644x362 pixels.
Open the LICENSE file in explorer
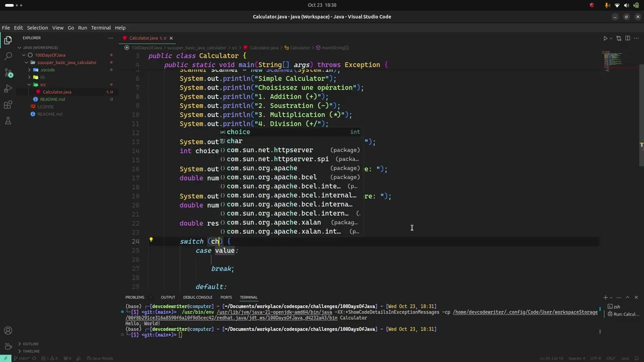[x=45, y=107]
